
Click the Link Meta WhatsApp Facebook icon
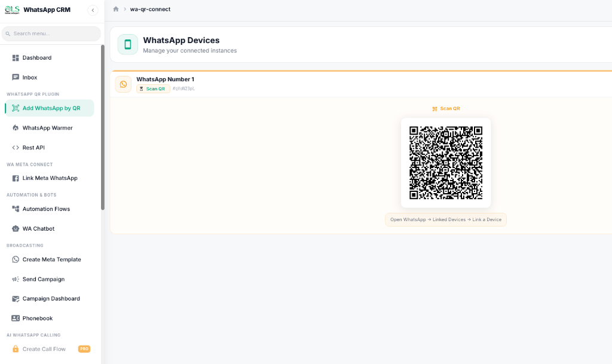coord(14,178)
